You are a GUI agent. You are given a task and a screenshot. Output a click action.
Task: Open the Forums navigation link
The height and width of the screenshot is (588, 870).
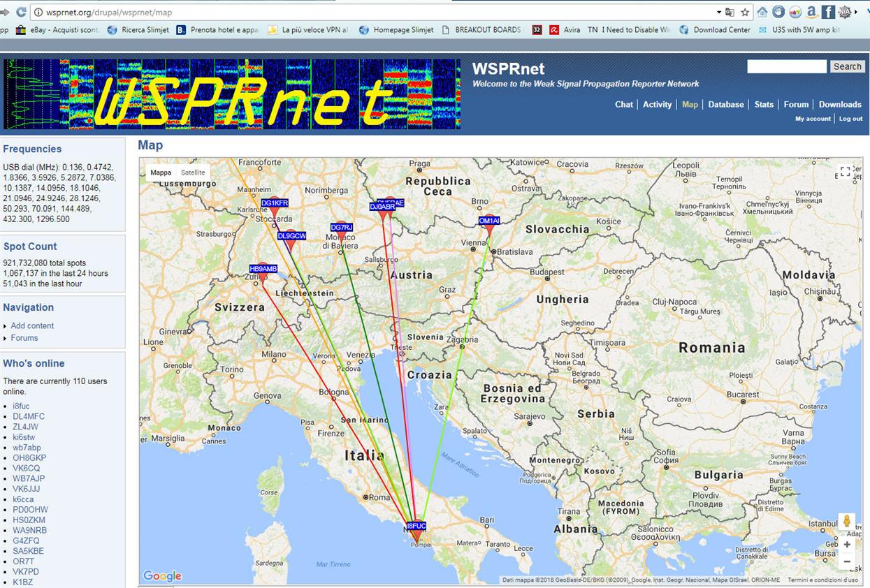24,338
